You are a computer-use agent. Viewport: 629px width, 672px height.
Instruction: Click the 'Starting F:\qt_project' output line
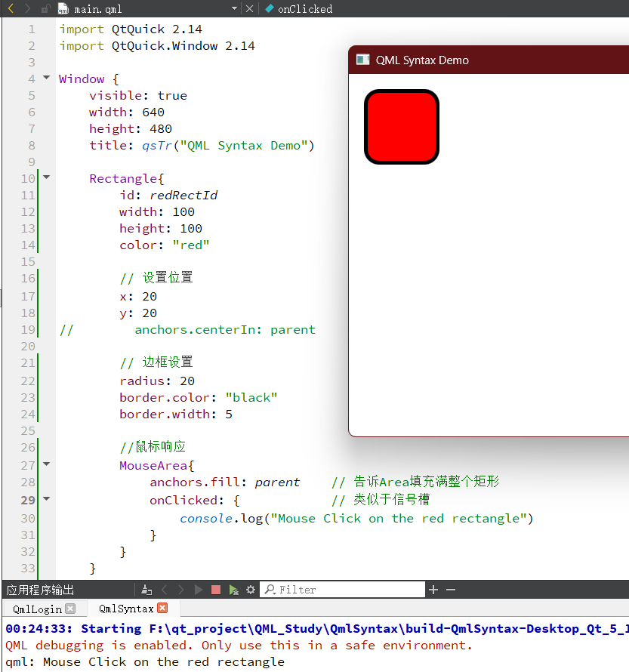pyautogui.click(x=317, y=629)
